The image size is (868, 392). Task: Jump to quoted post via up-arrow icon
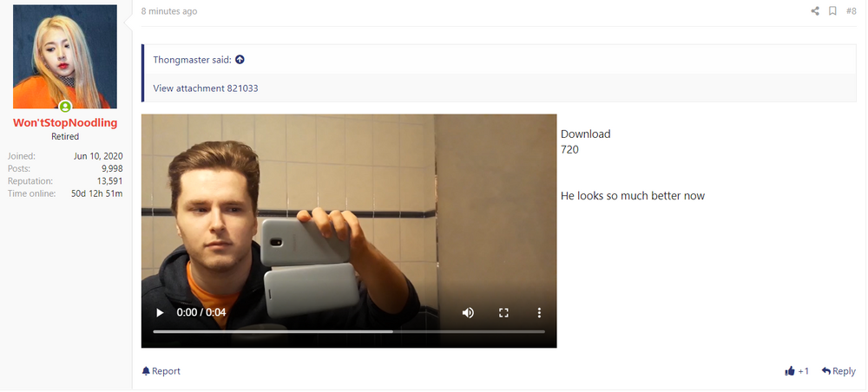[x=240, y=59]
